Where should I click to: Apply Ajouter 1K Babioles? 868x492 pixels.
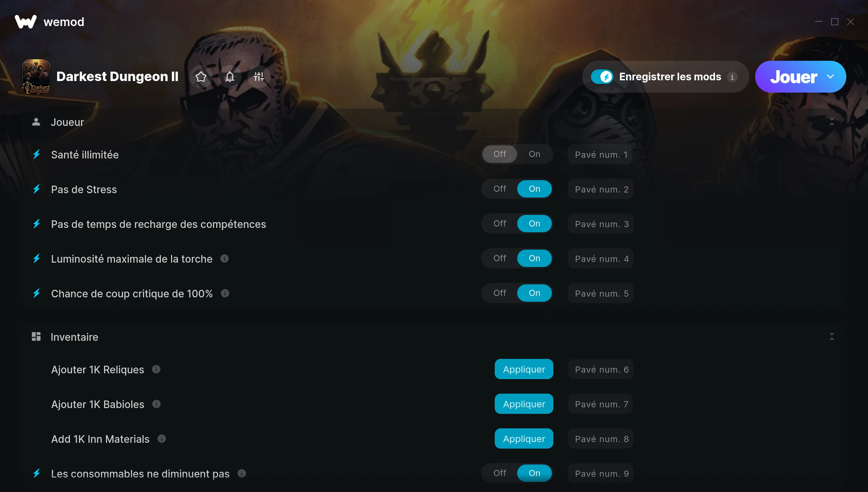click(x=524, y=404)
